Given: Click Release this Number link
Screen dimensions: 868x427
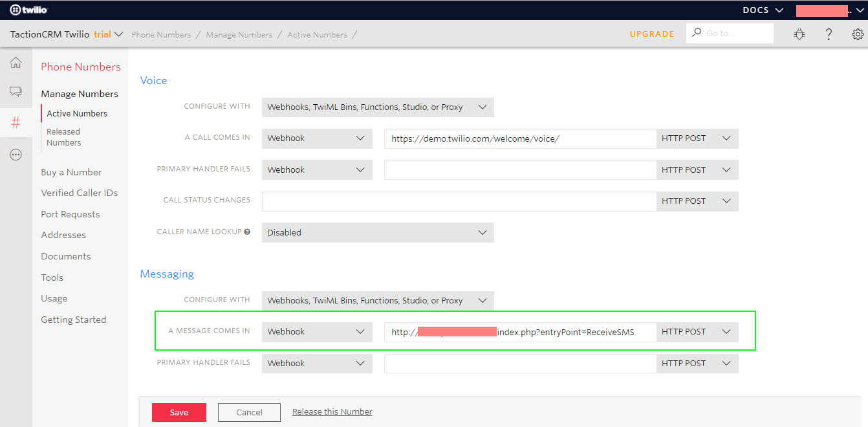Looking at the screenshot, I should (332, 412).
